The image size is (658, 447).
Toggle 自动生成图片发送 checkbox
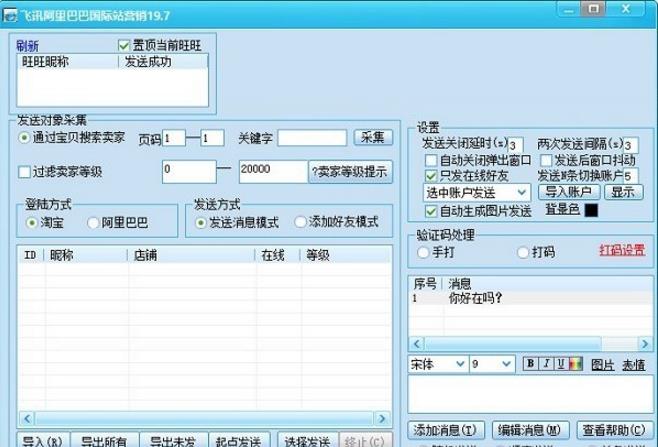pos(431,211)
